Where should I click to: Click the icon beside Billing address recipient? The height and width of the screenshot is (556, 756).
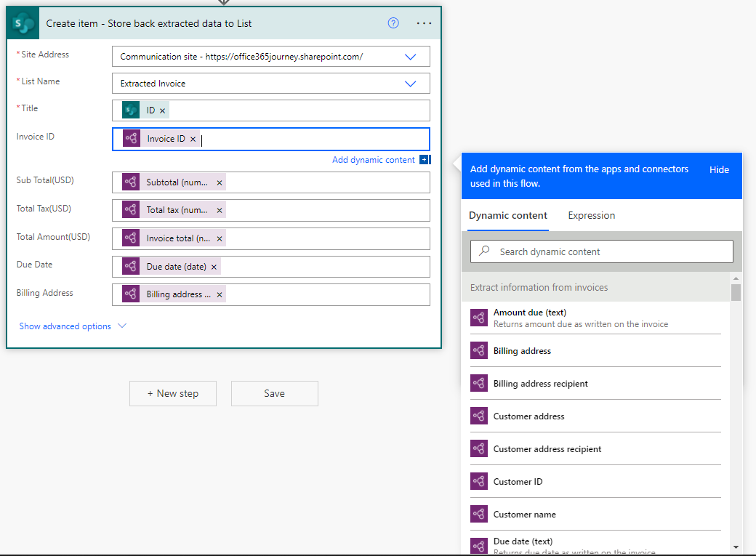coord(479,383)
